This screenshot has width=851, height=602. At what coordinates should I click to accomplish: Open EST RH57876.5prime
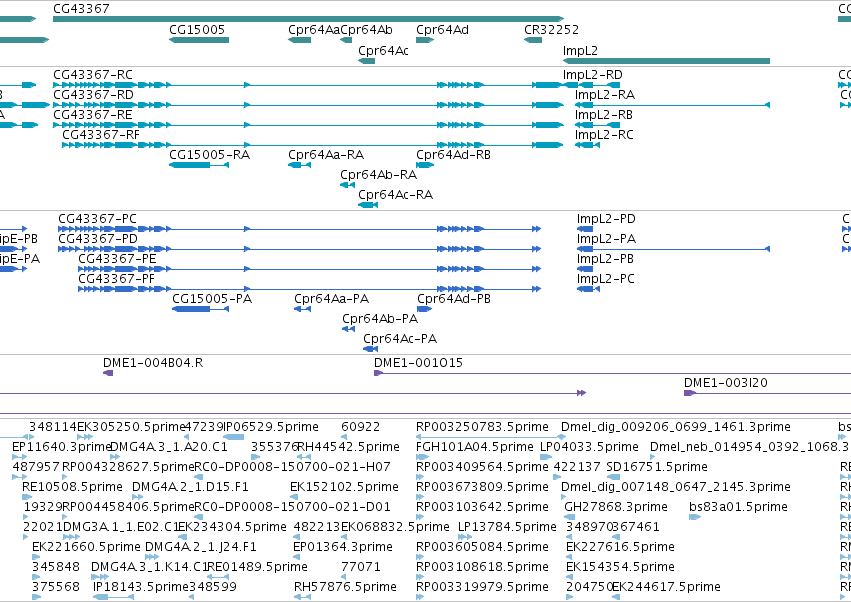pos(302,597)
